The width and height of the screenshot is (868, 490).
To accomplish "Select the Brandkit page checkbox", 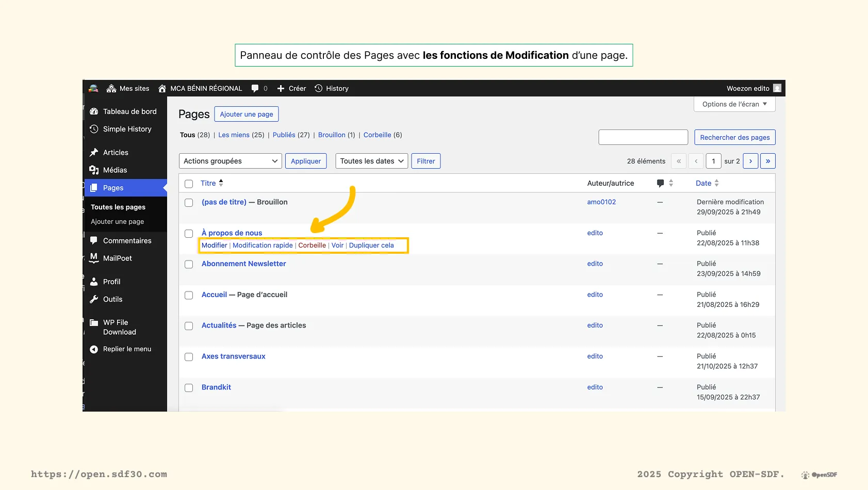I will click(189, 388).
